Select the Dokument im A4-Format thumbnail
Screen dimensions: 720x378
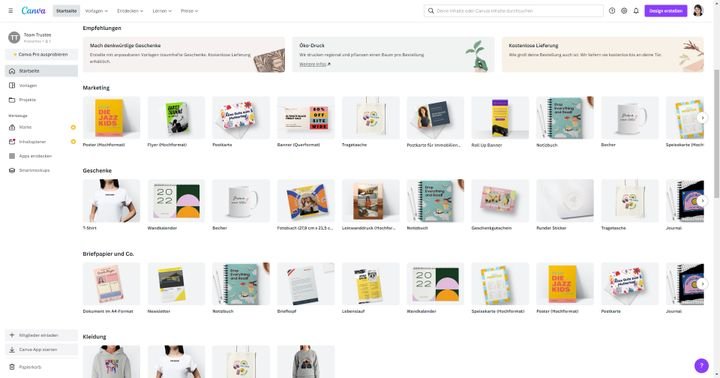tap(111, 284)
